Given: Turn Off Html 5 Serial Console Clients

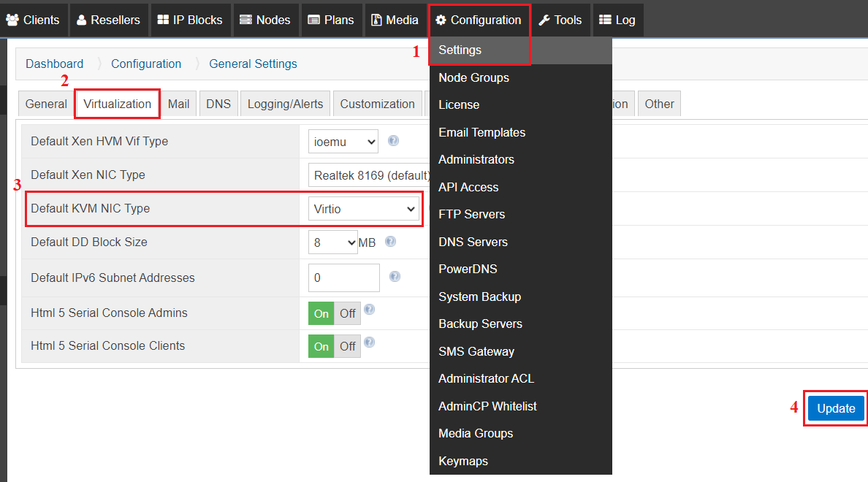Looking at the screenshot, I should [x=348, y=346].
